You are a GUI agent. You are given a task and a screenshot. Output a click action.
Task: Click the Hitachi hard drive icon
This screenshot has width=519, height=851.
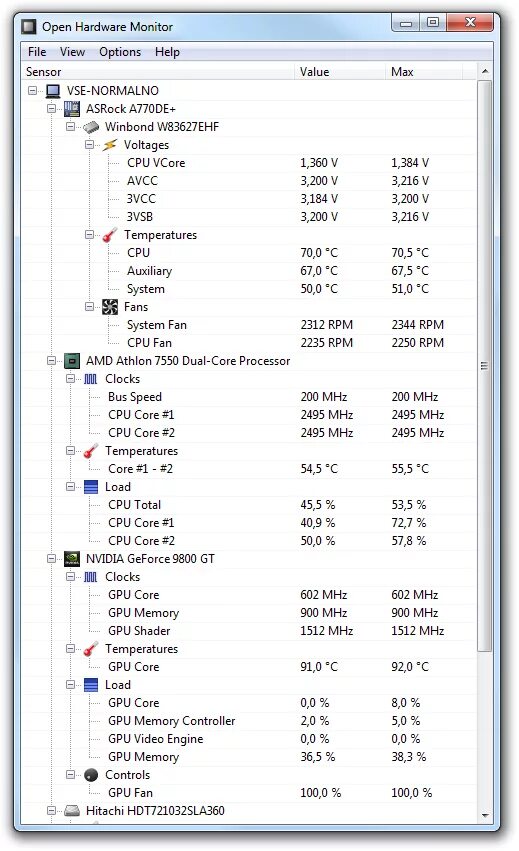[72, 811]
